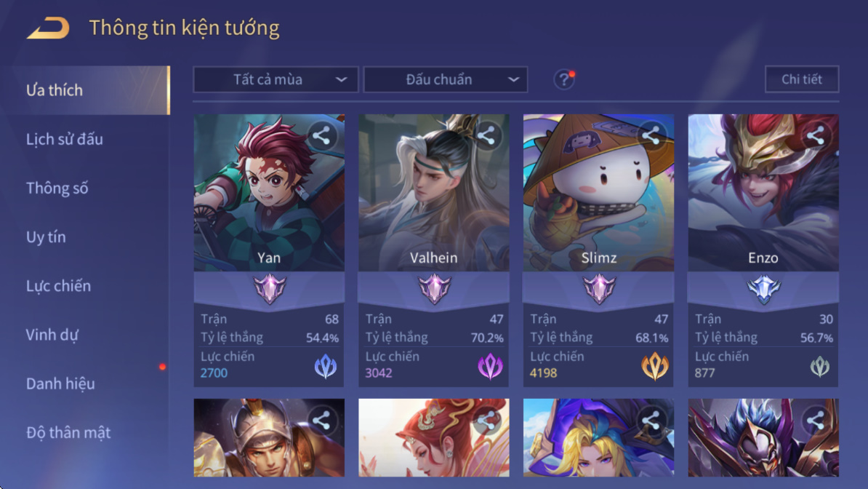This screenshot has width=868, height=489.
Task: Share the Yan hero card
Action: [321, 136]
